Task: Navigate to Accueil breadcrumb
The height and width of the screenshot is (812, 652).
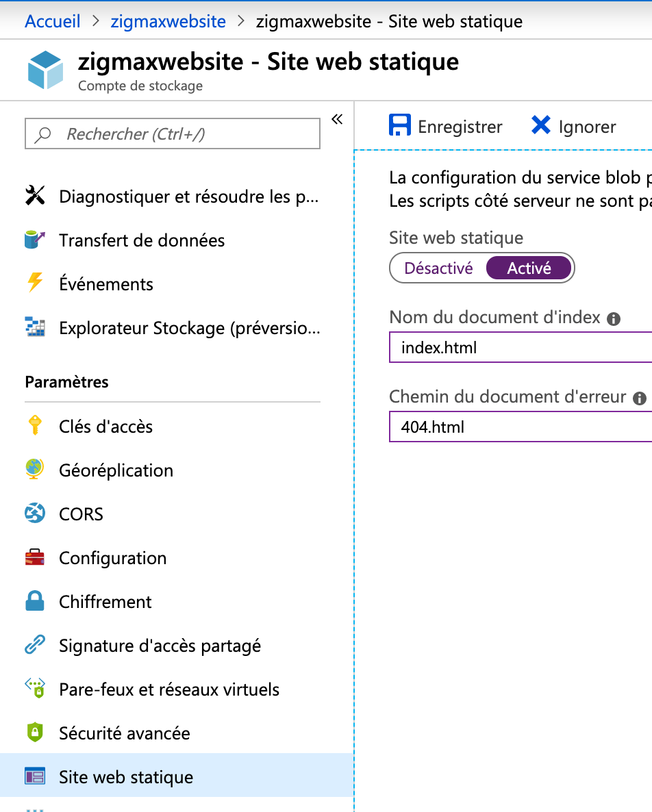Action: click(x=53, y=21)
